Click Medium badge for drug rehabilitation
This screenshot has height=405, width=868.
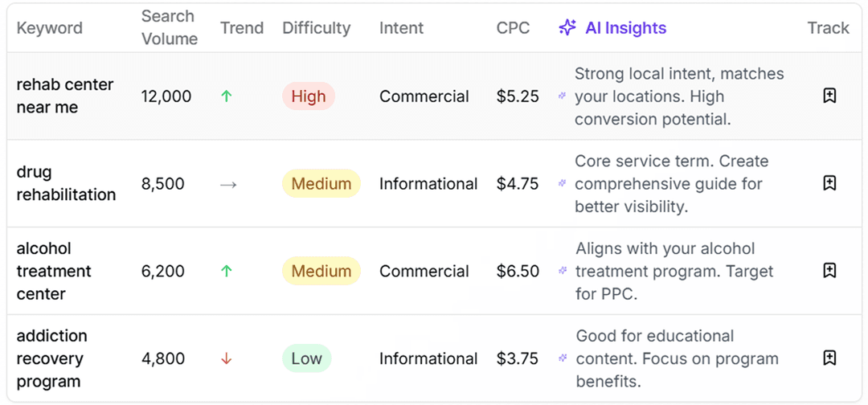coord(321,184)
